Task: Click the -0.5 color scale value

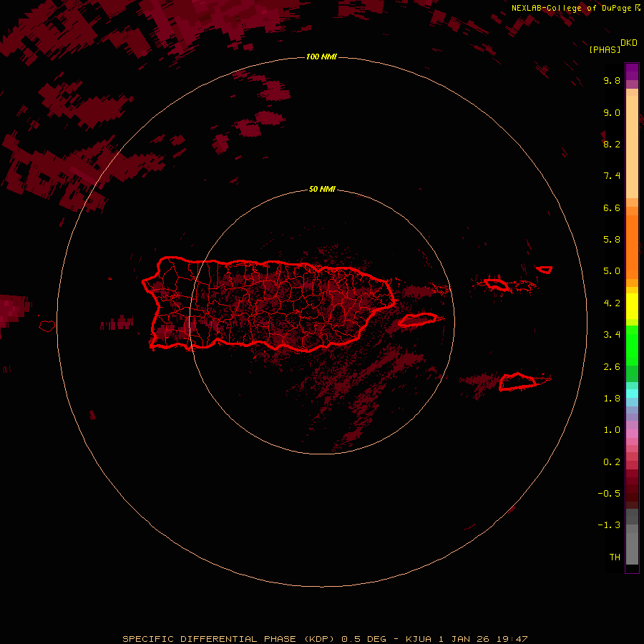Action: 609,494
